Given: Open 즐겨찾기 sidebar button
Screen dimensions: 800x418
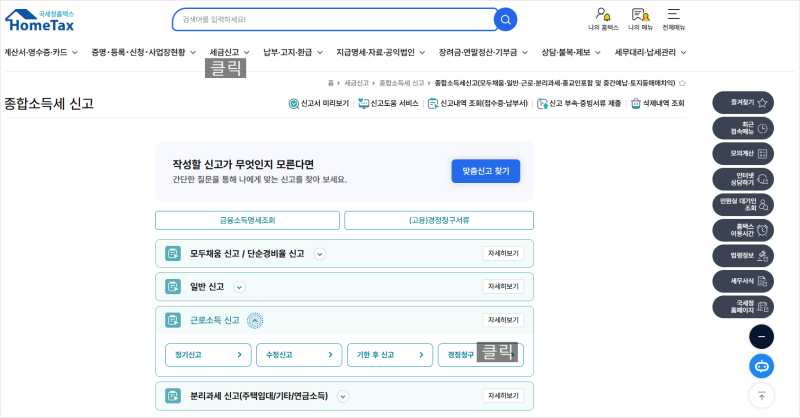Looking at the screenshot, I should click(x=743, y=103).
